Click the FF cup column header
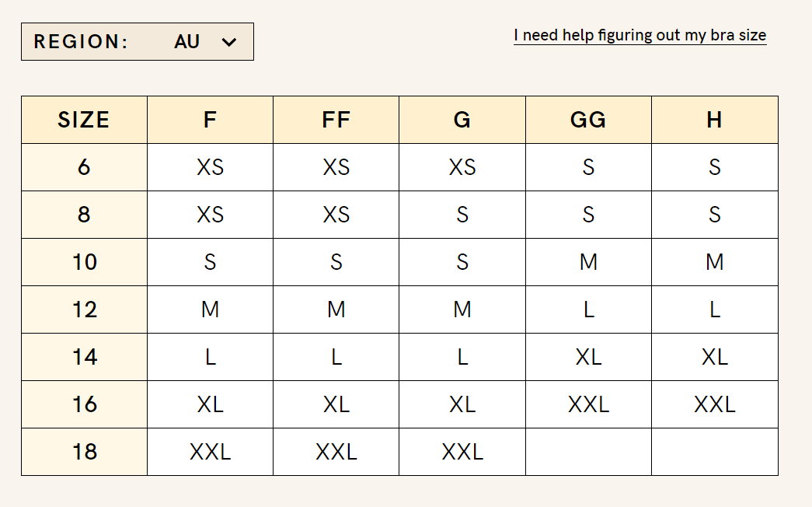812x507 pixels. [x=336, y=120]
